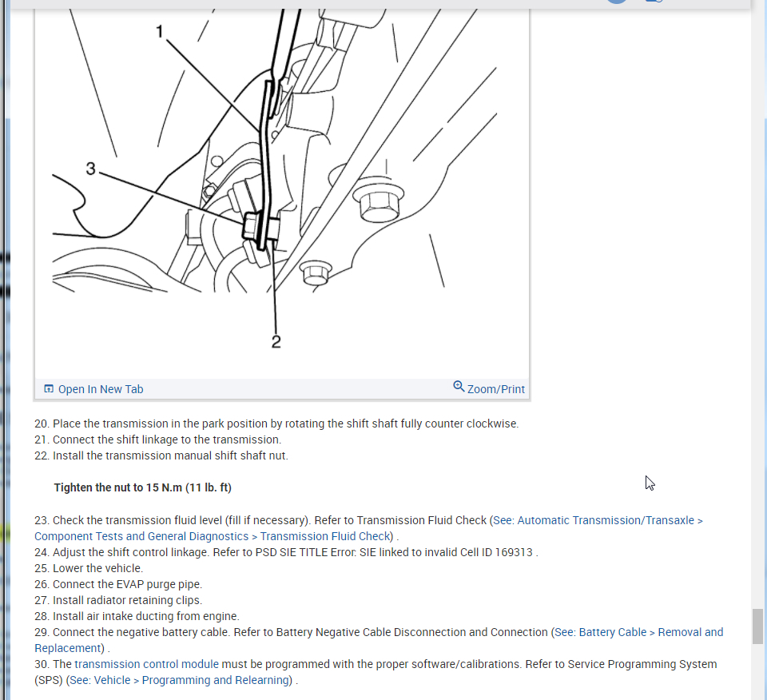Click callout number 2 in the diagram

[x=276, y=342]
